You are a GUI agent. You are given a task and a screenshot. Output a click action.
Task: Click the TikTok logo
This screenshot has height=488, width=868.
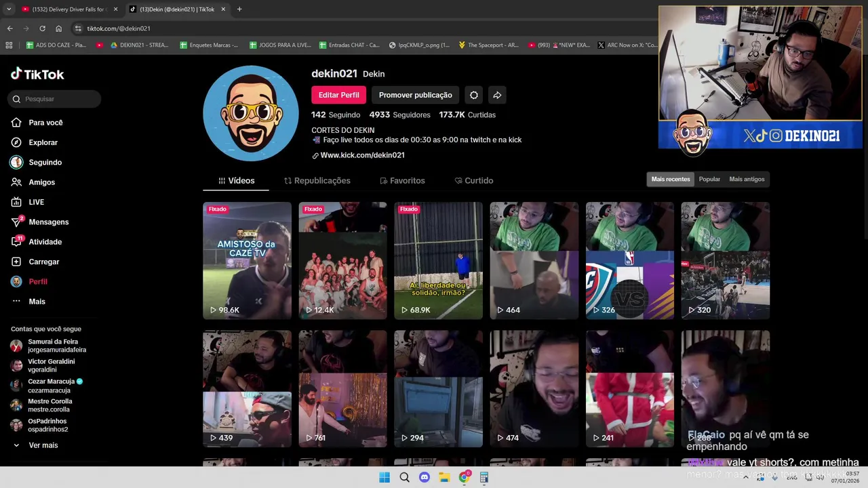(37, 74)
